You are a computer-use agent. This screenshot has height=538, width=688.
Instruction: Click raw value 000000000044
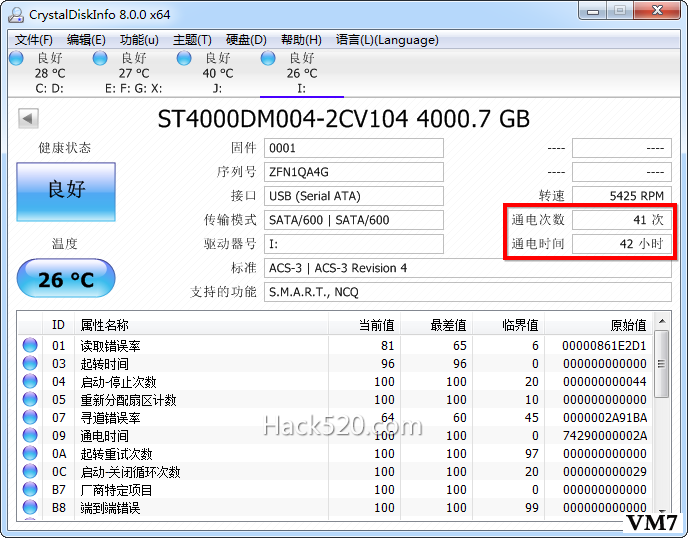tap(604, 382)
